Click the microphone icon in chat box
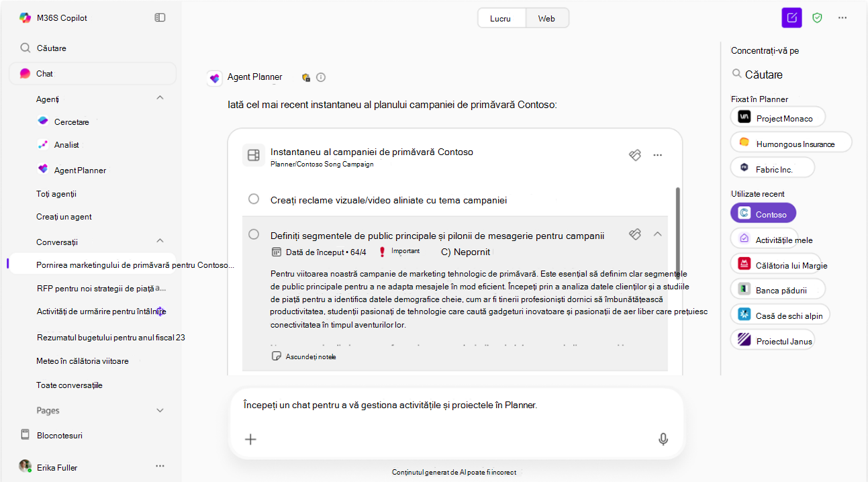Viewport: 868px width, 482px height. point(663,439)
